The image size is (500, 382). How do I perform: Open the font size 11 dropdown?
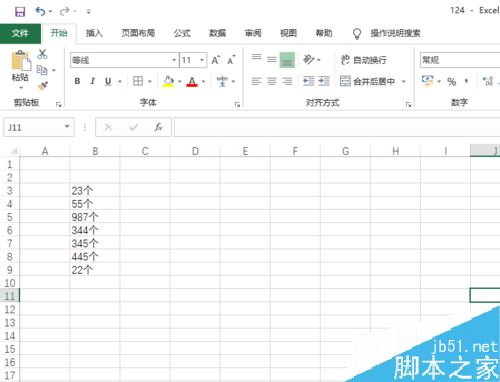pyautogui.click(x=202, y=60)
